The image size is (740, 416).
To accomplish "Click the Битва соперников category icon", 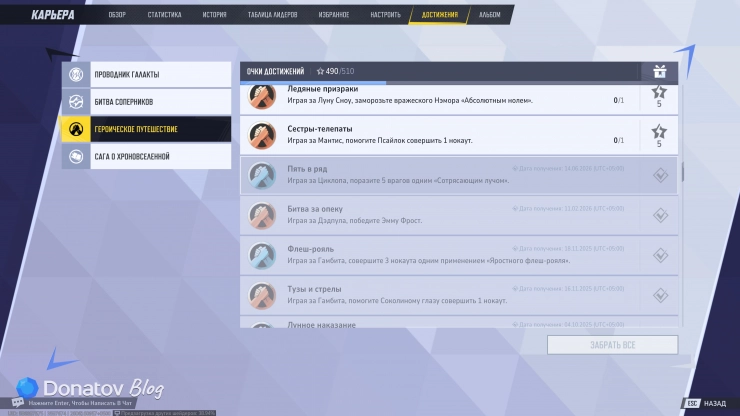I will click(76, 102).
